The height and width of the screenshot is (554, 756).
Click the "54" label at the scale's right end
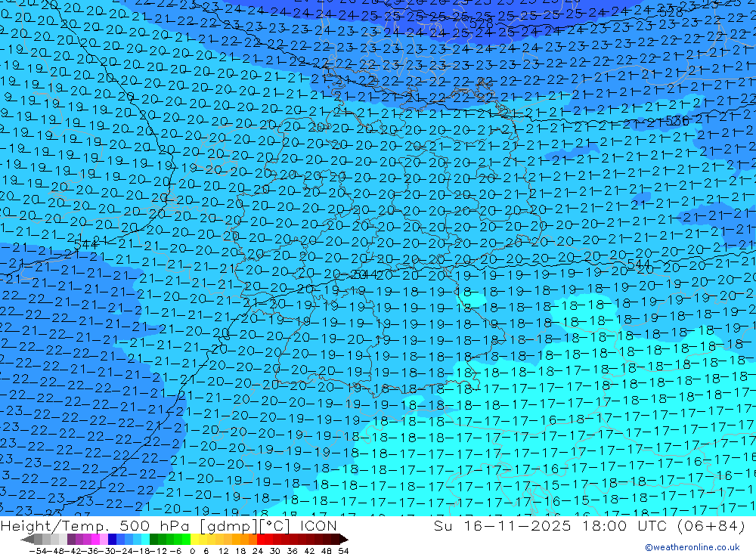click(343, 551)
